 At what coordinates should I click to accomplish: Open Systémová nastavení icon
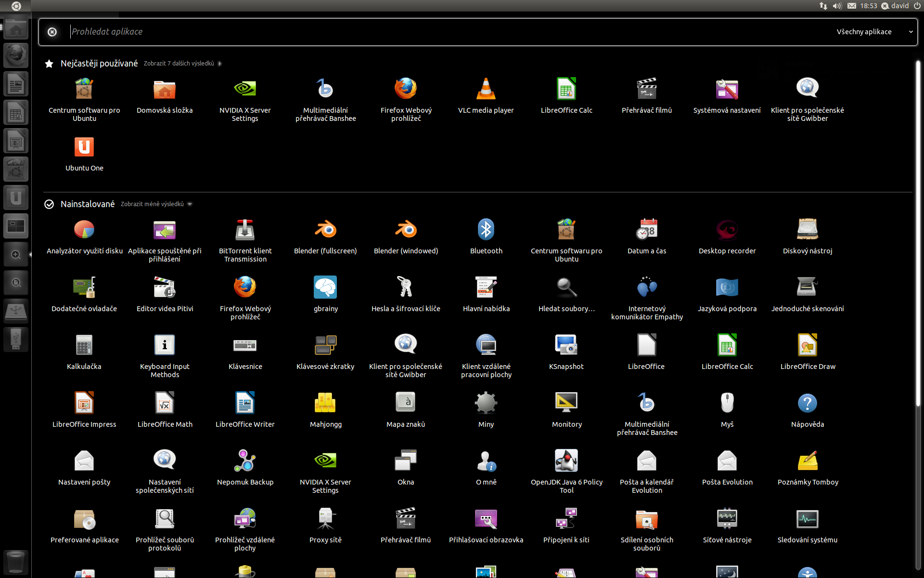tap(727, 95)
